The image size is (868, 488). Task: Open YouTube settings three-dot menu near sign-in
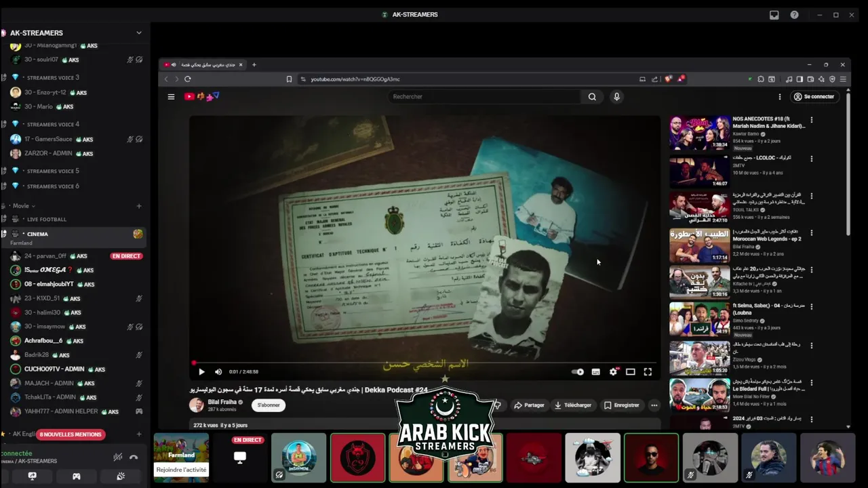(780, 97)
